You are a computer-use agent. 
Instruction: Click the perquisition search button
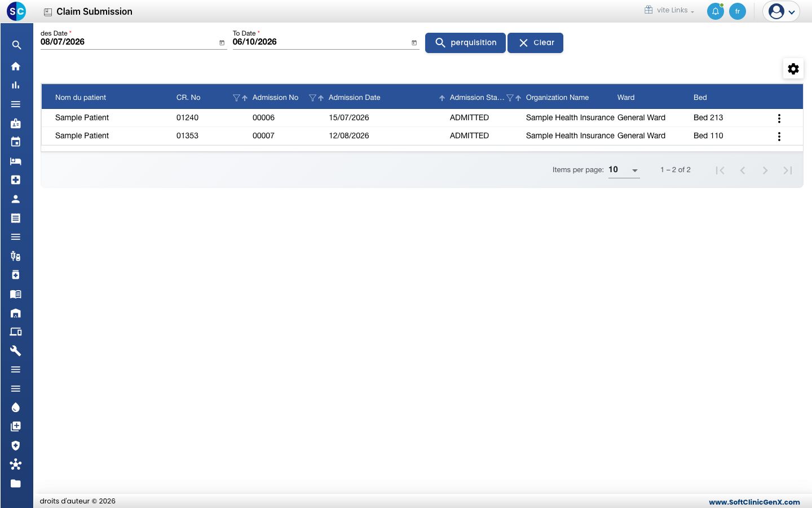click(x=465, y=43)
